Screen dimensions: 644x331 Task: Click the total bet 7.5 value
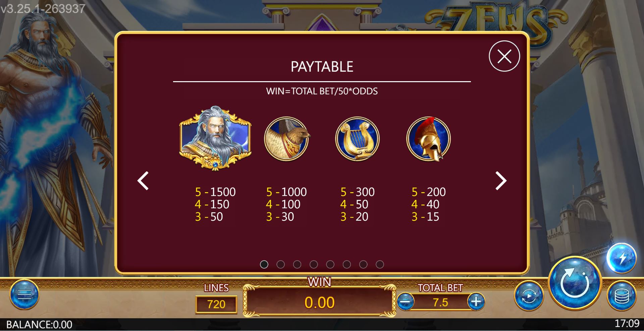point(440,302)
